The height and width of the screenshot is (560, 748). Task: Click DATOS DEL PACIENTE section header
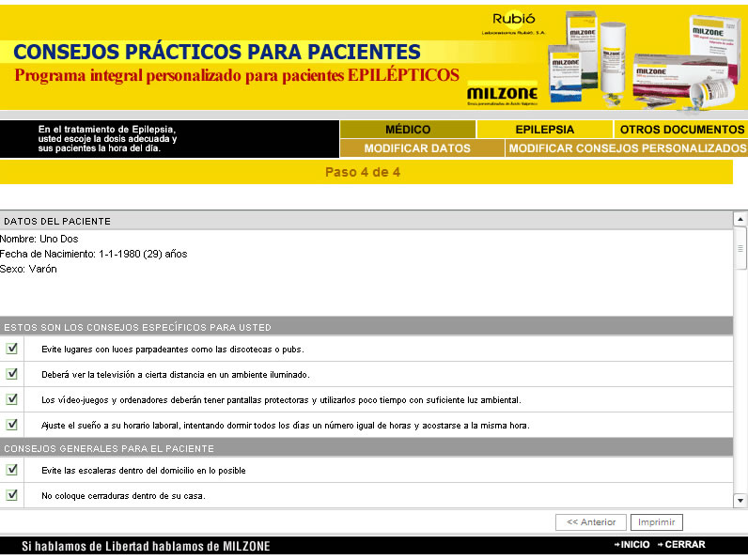pos(366,221)
